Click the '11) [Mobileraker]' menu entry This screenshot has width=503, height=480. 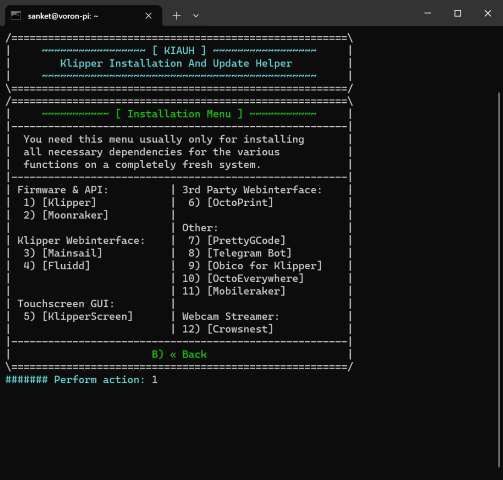tap(234, 291)
